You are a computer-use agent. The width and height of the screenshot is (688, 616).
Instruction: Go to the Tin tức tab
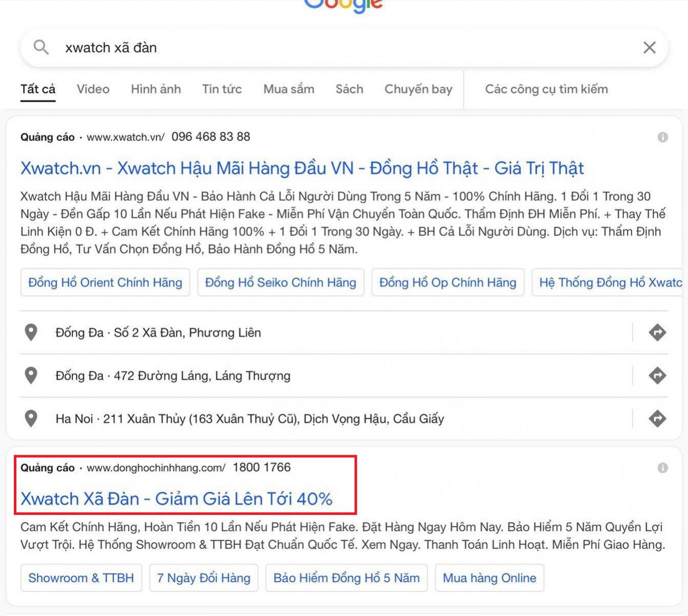click(222, 89)
